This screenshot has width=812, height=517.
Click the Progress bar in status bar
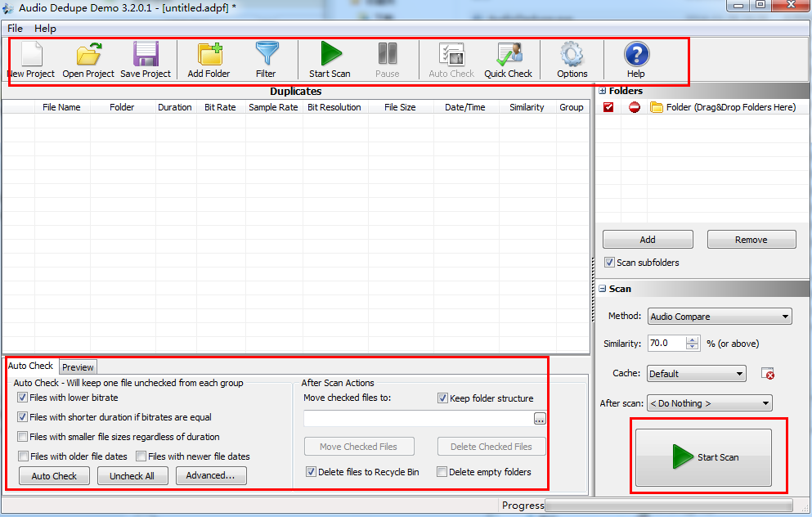coord(669,505)
